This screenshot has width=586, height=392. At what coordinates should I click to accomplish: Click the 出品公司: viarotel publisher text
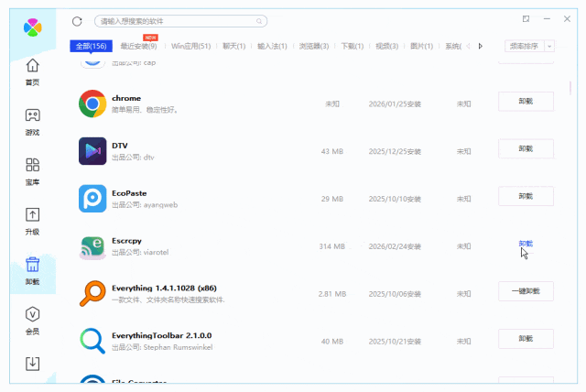click(140, 252)
